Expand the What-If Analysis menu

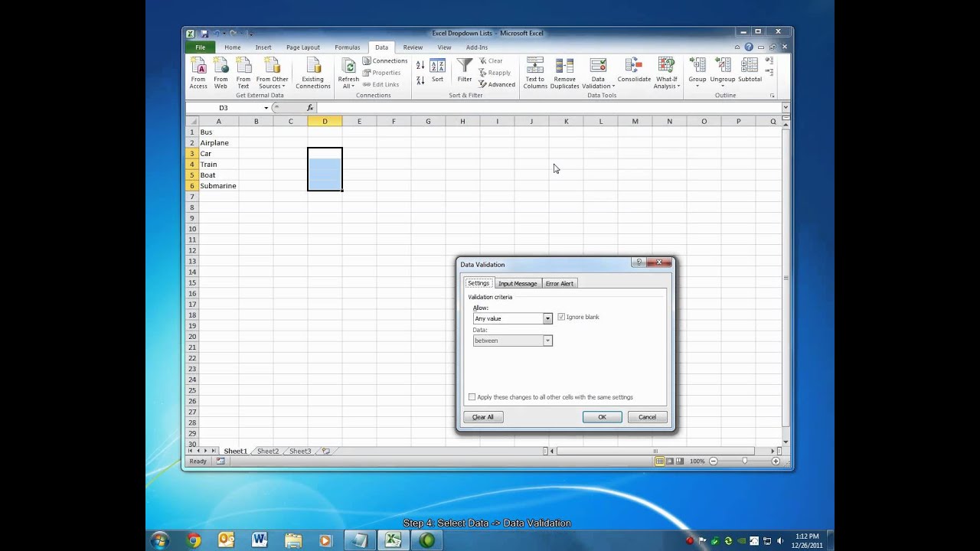(x=666, y=73)
